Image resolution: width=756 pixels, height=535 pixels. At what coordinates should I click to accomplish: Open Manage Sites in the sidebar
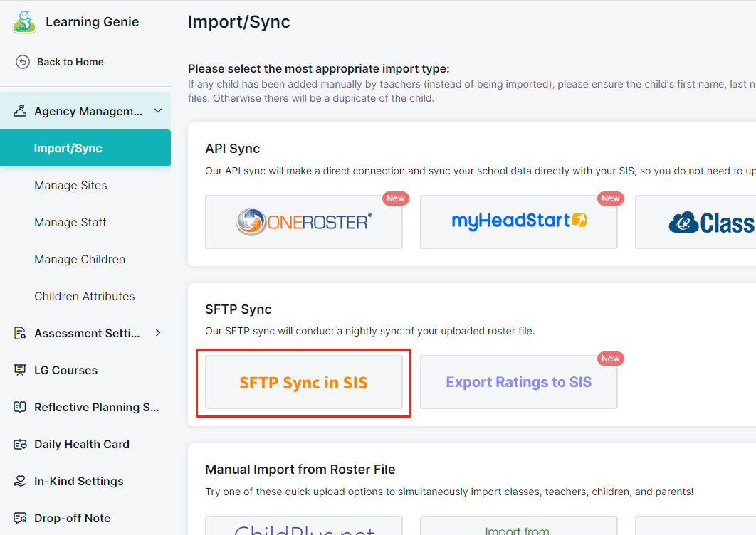[x=70, y=185]
